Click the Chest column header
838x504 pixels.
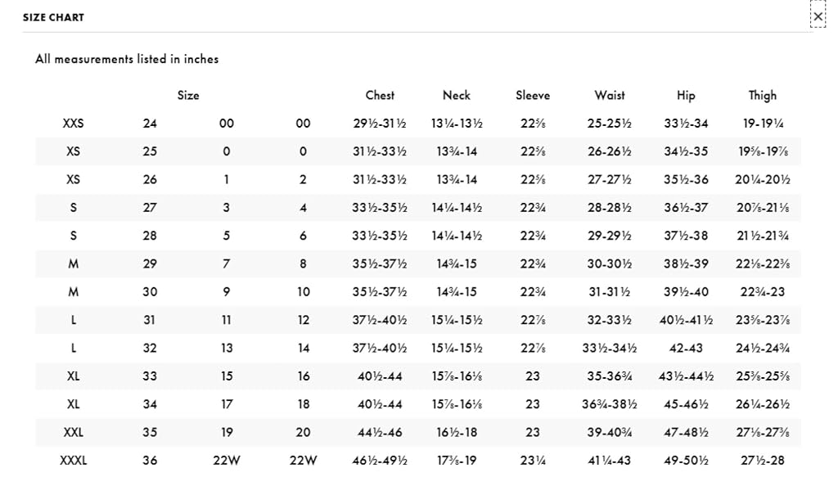pyautogui.click(x=380, y=95)
